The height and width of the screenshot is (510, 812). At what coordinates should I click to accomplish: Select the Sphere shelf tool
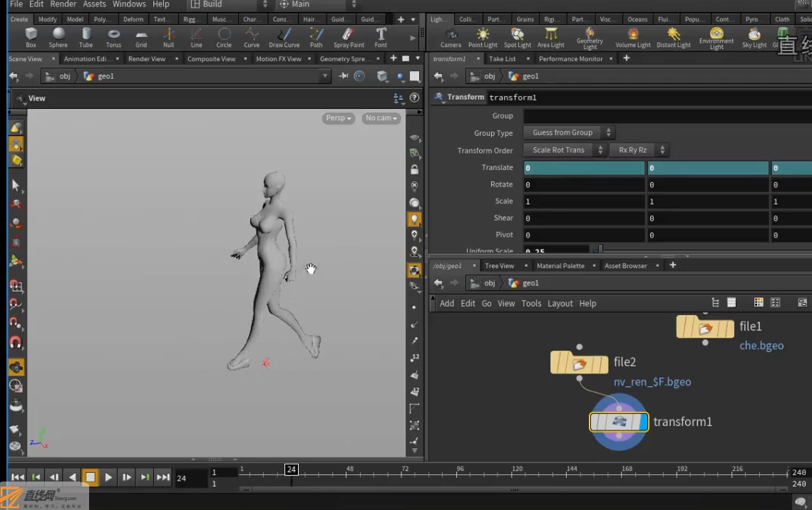[x=58, y=38]
